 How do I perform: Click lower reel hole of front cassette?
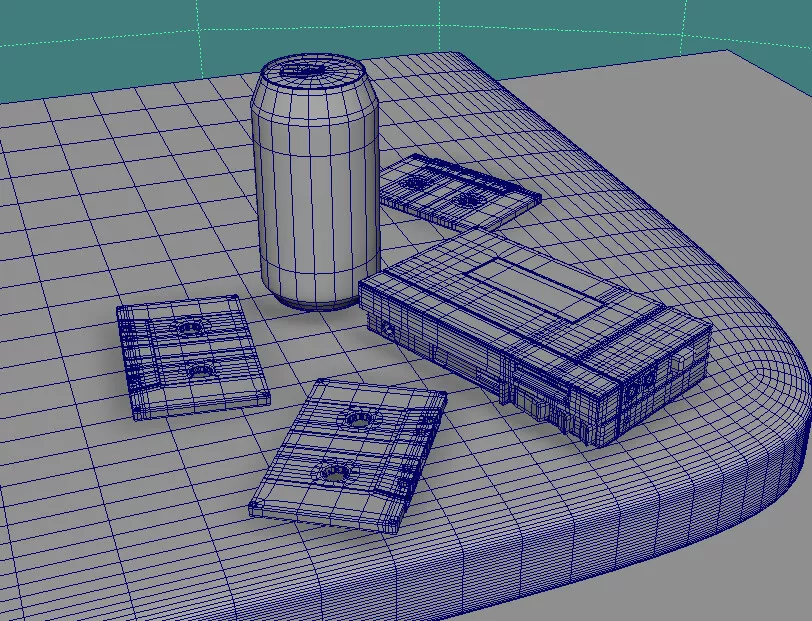click(x=331, y=473)
